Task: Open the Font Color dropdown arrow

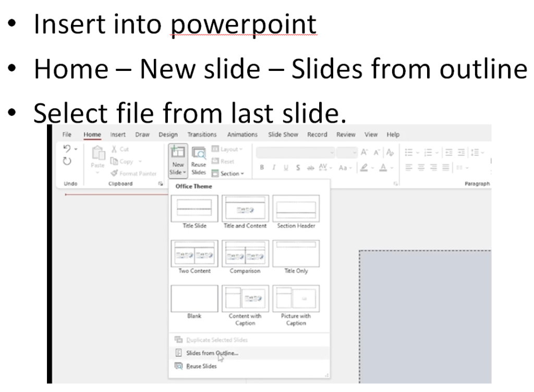Action: (392, 168)
